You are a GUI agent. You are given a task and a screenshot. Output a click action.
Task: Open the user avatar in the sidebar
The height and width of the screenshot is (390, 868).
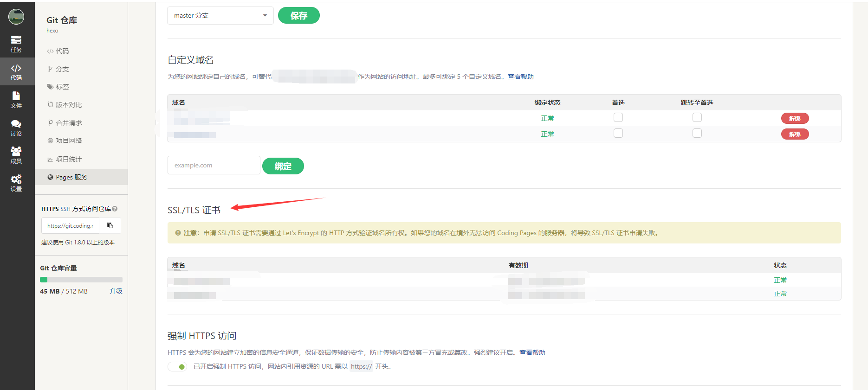[16, 17]
